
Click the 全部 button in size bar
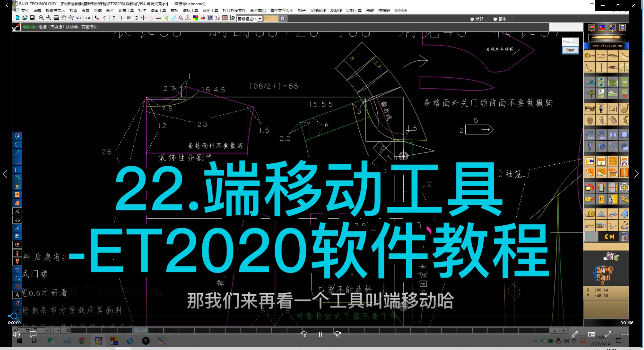pos(66,330)
